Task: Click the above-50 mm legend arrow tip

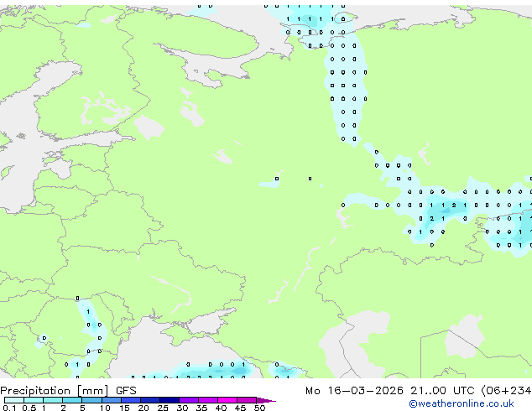Action: click(266, 400)
